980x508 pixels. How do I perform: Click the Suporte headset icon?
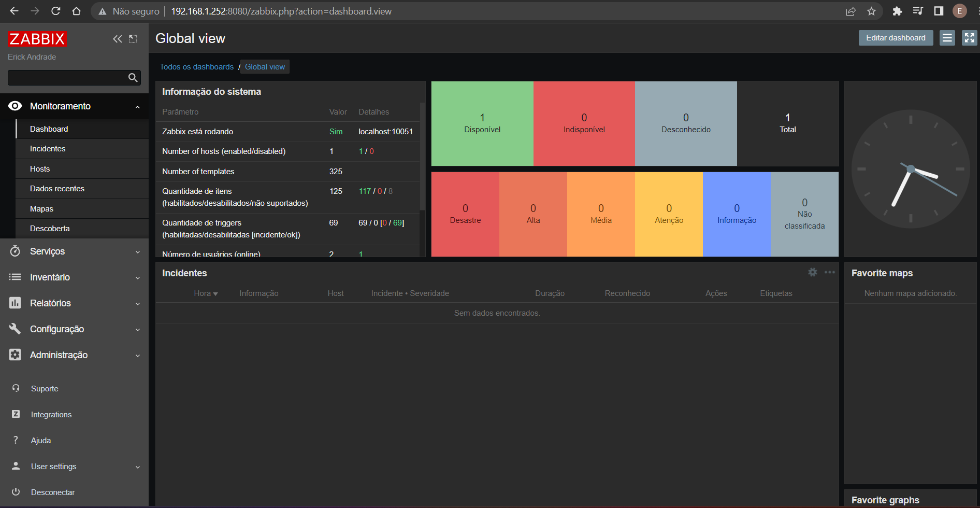[x=16, y=388]
